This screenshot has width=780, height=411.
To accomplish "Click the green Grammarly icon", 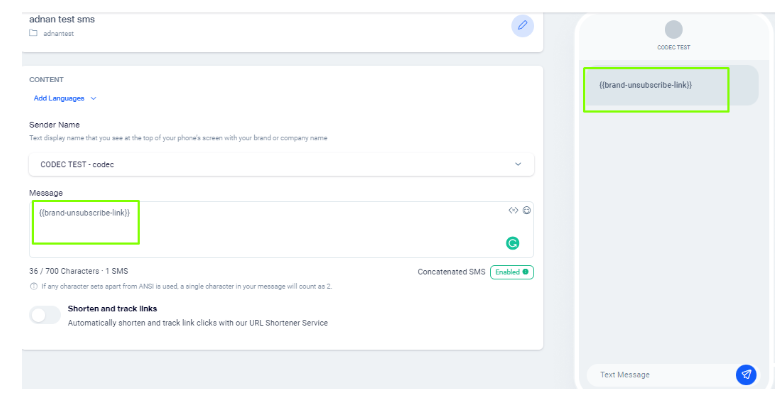I will 513,242.
